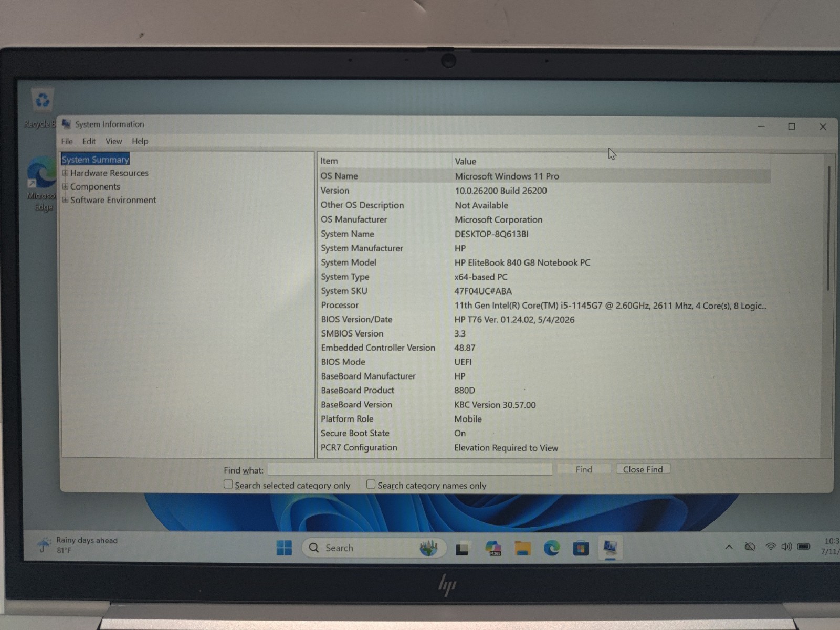This screenshot has height=630, width=840.
Task: Click System Information taskbar icon
Action: point(610,549)
